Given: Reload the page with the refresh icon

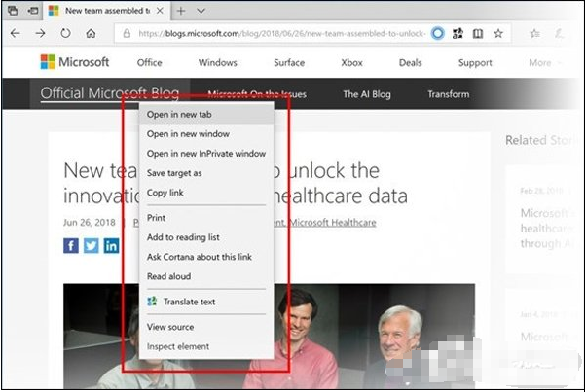Looking at the screenshot, I should coord(66,34).
